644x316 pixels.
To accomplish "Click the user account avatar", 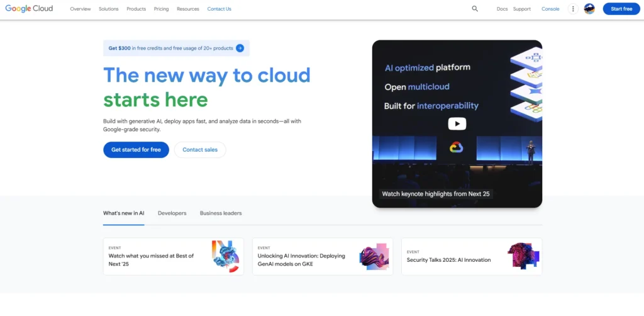I will coord(589,9).
